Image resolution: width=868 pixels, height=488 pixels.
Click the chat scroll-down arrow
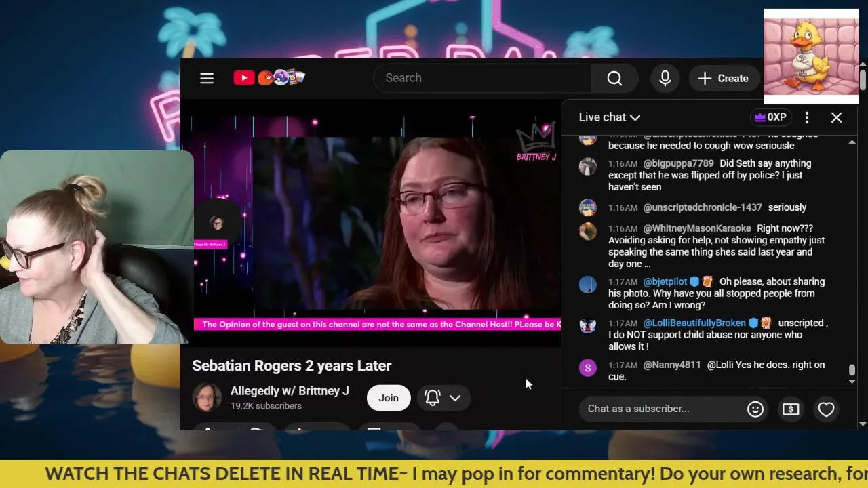click(x=852, y=382)
